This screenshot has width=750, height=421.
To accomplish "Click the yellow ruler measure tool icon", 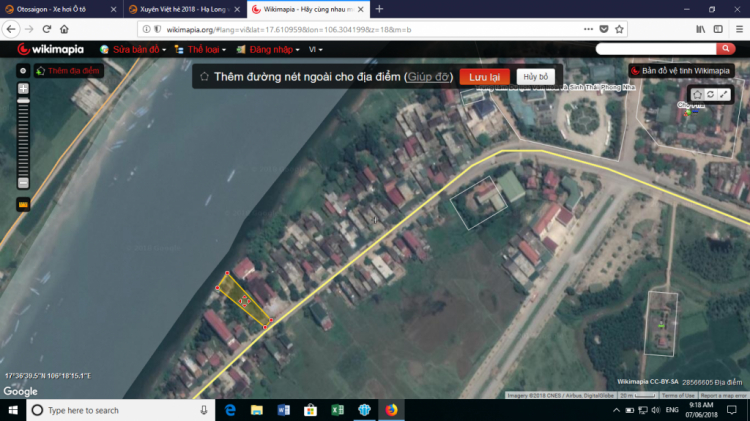I will pos(23,205).
